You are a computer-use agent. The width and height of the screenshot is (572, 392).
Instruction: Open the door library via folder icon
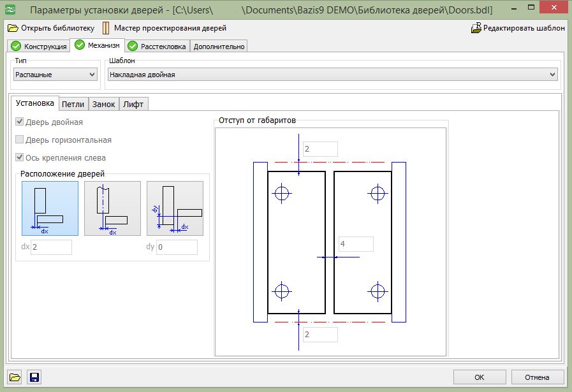point(13,28)
